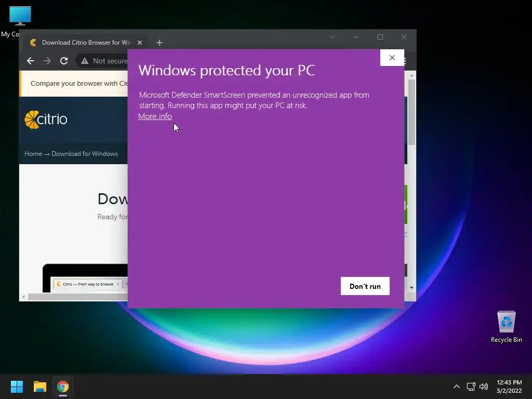Screen dimensions: 532x399
Task: Close the Download Citrio Browser tab
Action: click(140, 43)
